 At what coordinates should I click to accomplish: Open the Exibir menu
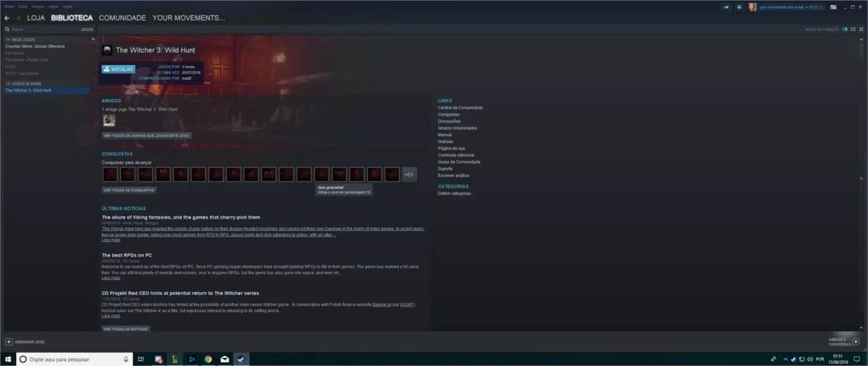[x=23, y=6]
